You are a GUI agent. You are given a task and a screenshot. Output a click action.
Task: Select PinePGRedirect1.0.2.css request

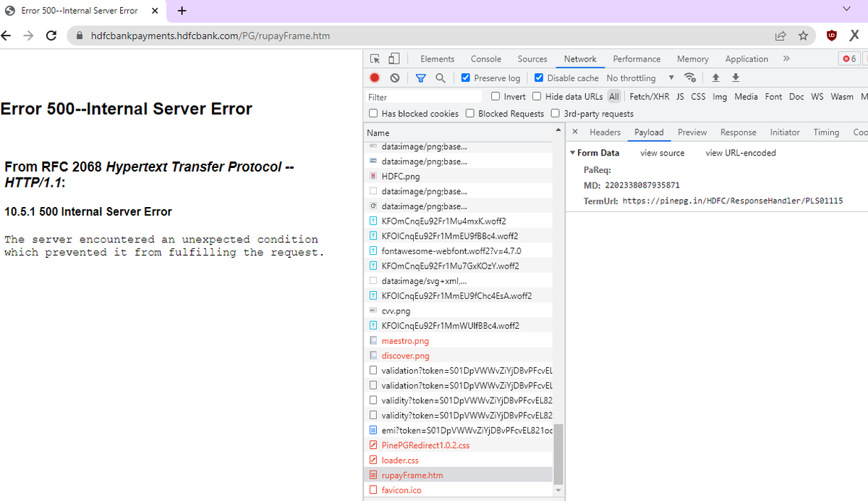click(x=459, y=445)
